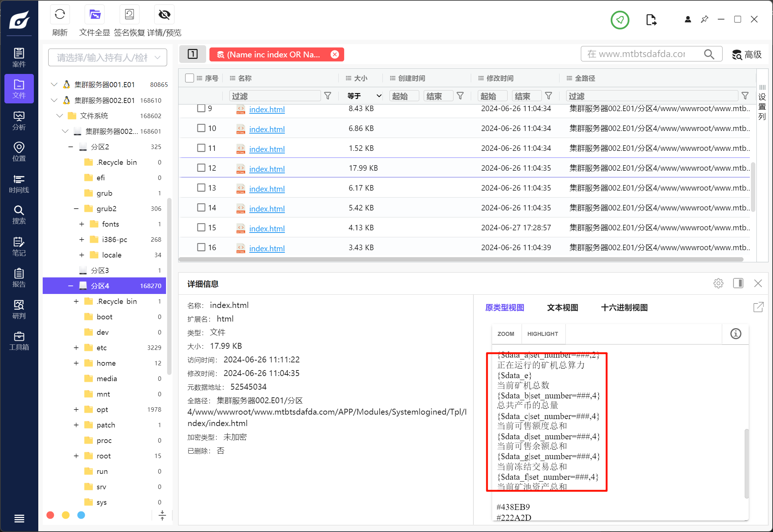Viewport: 773px width, 532px height.
Task: Open preview in external window icon
Action: 758,307
